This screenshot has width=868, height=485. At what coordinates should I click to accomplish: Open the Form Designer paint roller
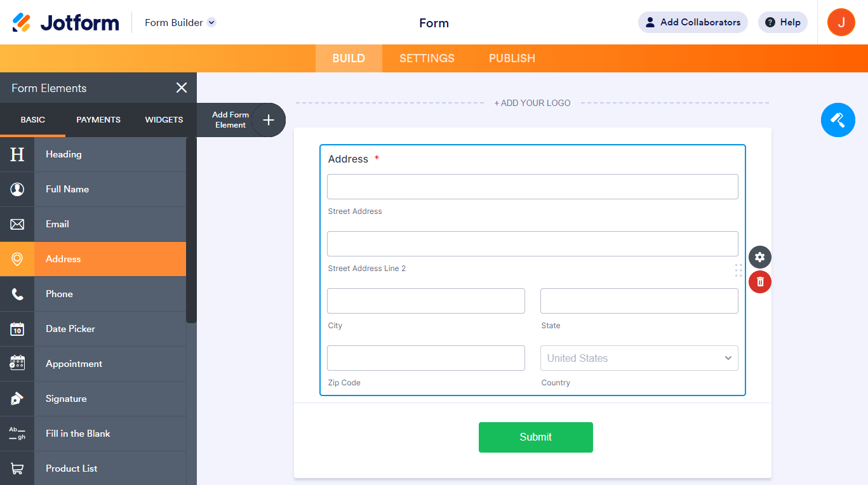coord(838,119)
